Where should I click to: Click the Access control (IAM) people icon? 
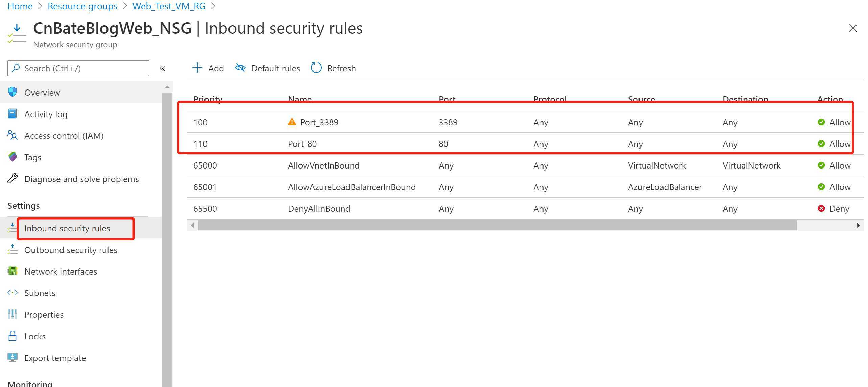[x=13, y=135]
